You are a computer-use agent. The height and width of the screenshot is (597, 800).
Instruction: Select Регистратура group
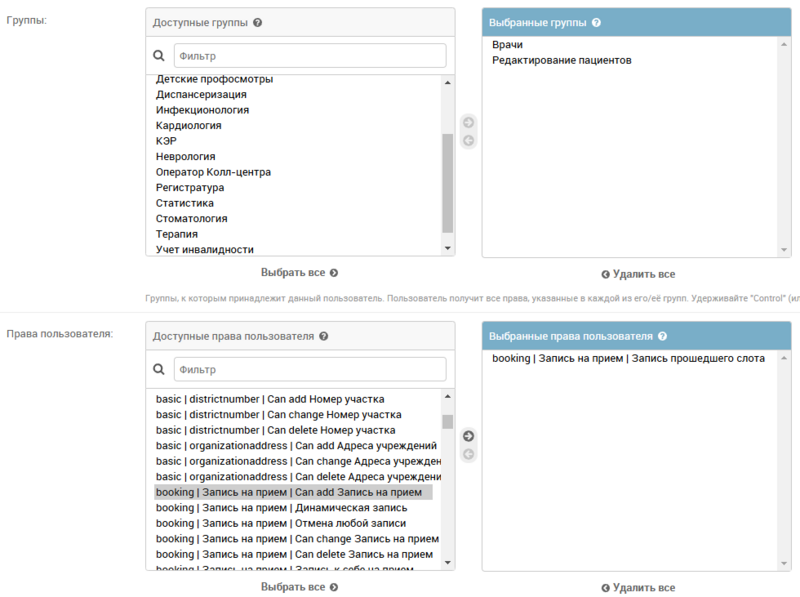tap(190, 187)
